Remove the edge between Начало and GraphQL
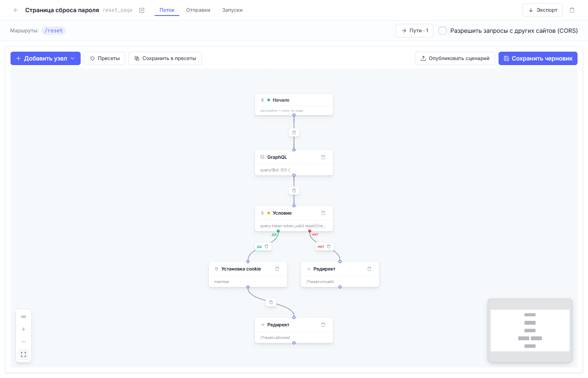The height and width of the screenshot is (378, 588). (x=294, y=132)
